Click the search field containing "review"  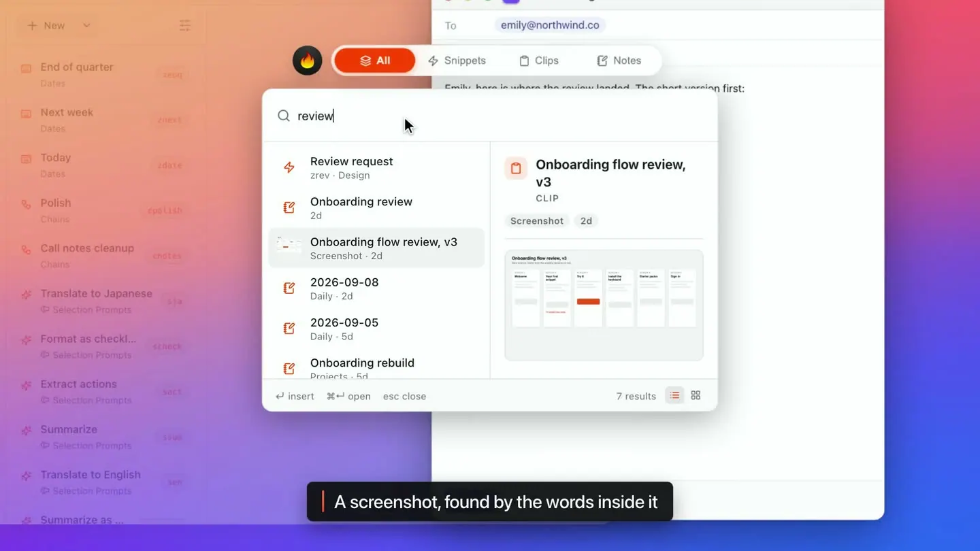click(490, 116)
